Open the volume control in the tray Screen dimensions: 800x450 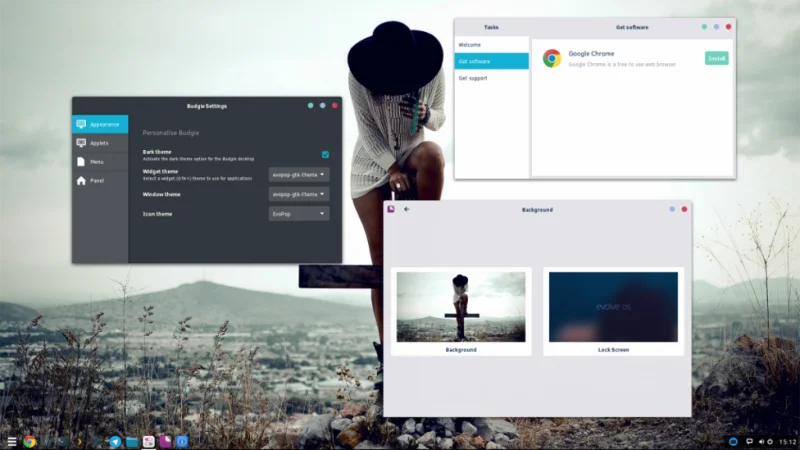[761, 442]
